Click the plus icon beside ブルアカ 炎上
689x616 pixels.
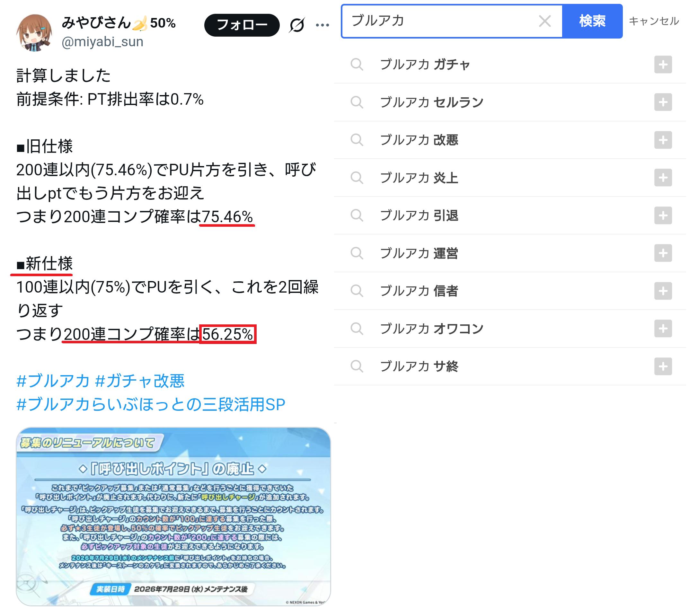point(663,178)
